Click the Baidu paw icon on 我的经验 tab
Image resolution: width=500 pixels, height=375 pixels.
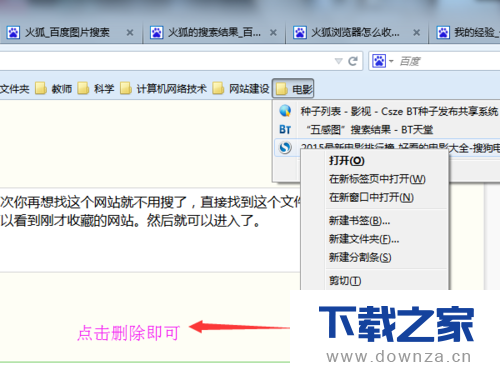pyautogui.click(x=443, y=33)
